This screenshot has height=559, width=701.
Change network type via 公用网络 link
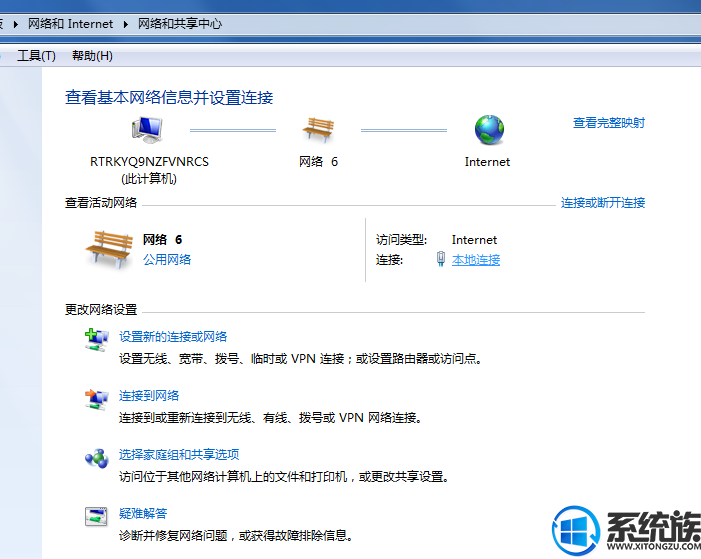167,259
